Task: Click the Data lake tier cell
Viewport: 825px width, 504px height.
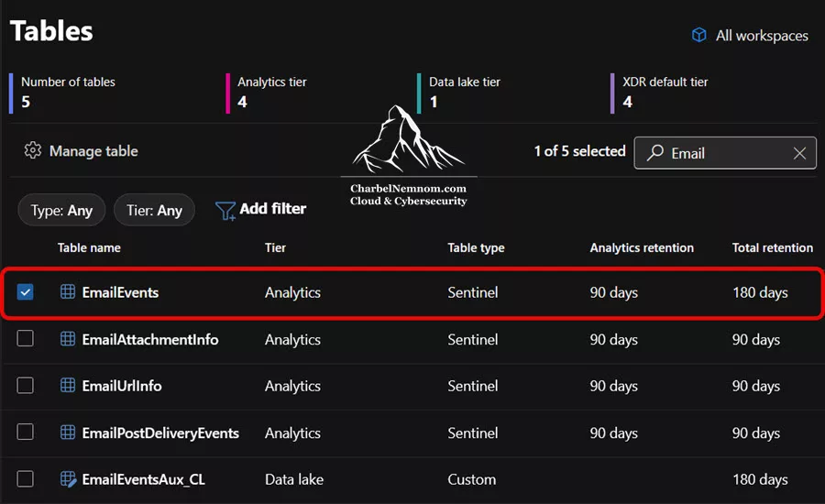Action: click(x=294, y=479)
